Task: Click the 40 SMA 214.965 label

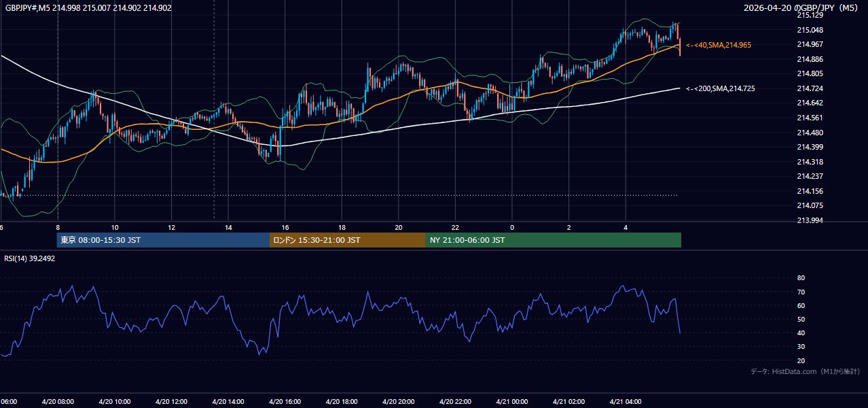Action: tap(719, 45)
